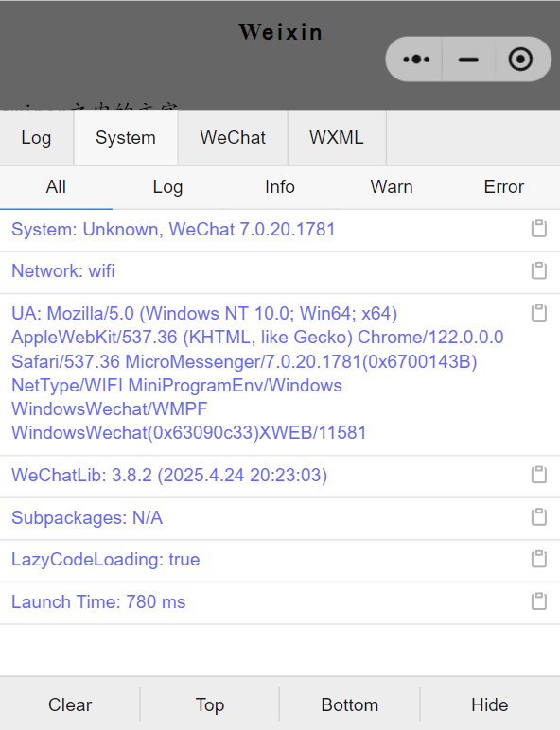Image resolution: width=560 pixels, height=730 pixels.
Task: Select the text 'System: Unknown, WeChat 7.0.20.1781'
Action: (173, 230)
